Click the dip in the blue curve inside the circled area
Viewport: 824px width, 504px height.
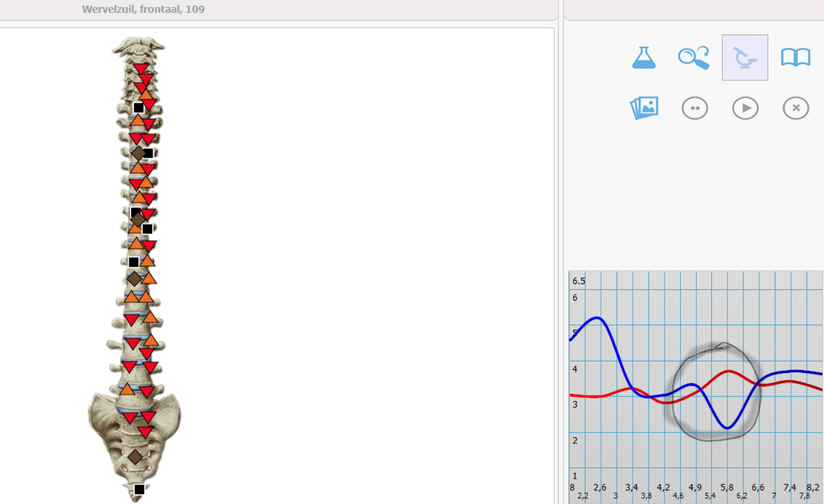coord(728,426)
